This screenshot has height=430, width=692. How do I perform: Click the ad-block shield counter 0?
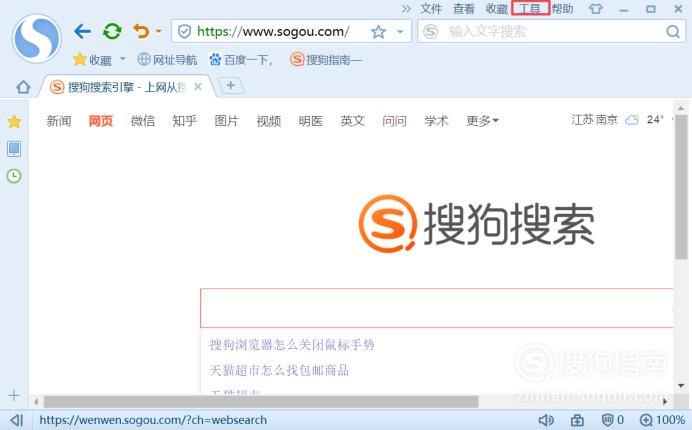pos(613,420)
